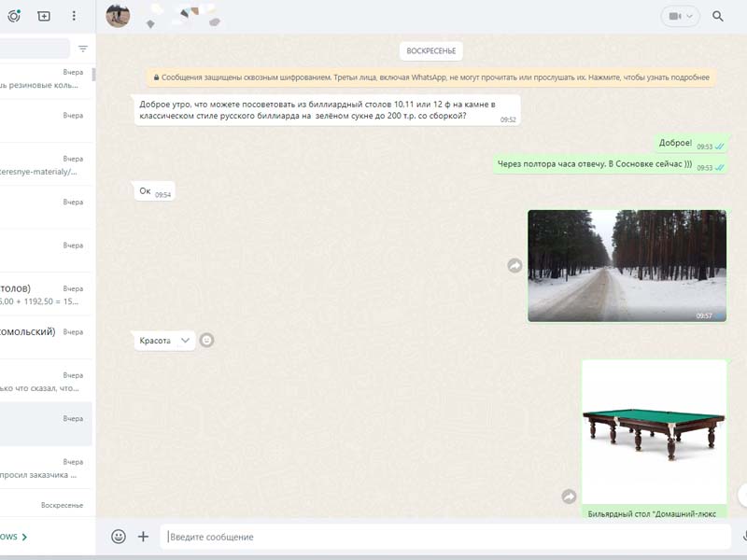
Task: Open the chat list filter
Action: pos(83,49)
